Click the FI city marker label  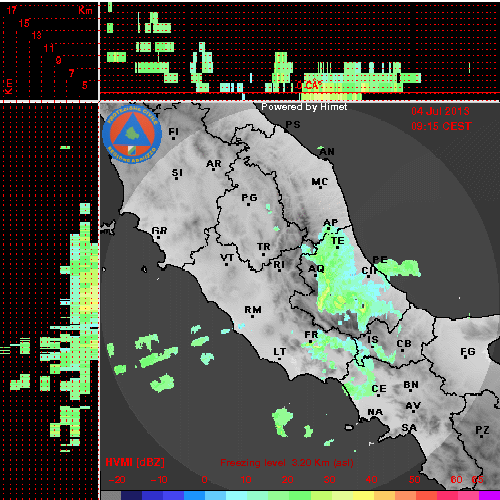click(174, 132)
